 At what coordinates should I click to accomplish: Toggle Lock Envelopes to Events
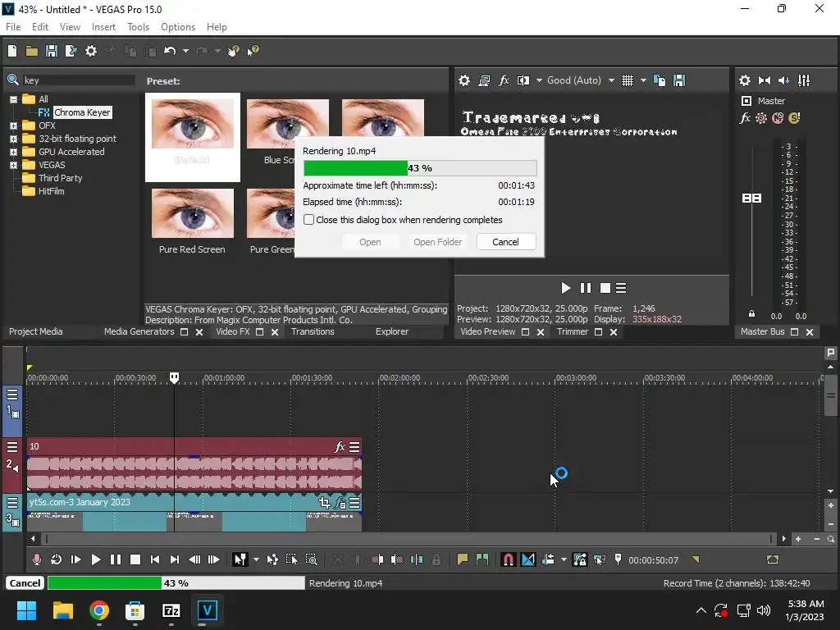pos(580,559)
